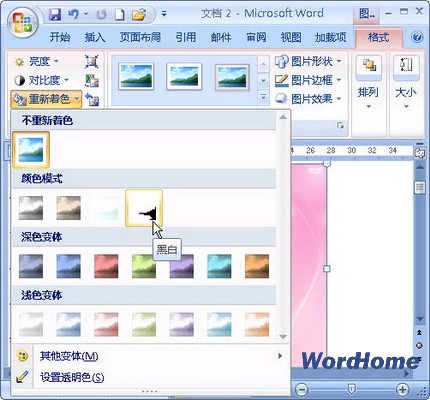Viewport: 430px width, 400px height.
Task: Apply the orange dark variation
Action: point(257,266)
